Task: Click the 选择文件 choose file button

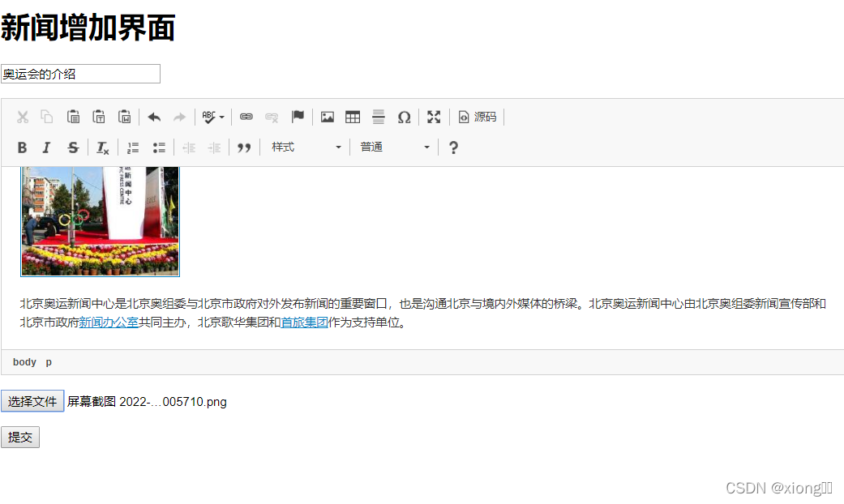Action: 32,401
